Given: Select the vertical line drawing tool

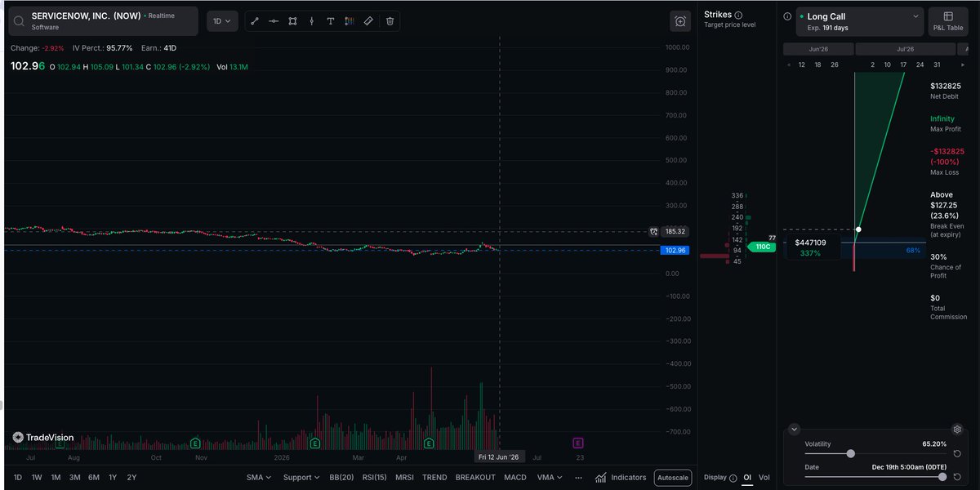Looking at the screenshot, I should (311, 21).
